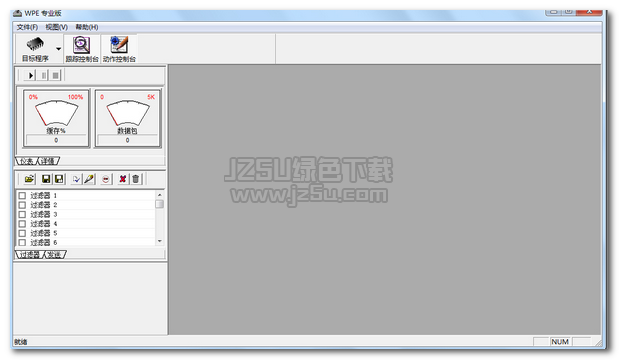Click the second save-as floppy disk icon
Screen dimensions: 619x360
59,179
